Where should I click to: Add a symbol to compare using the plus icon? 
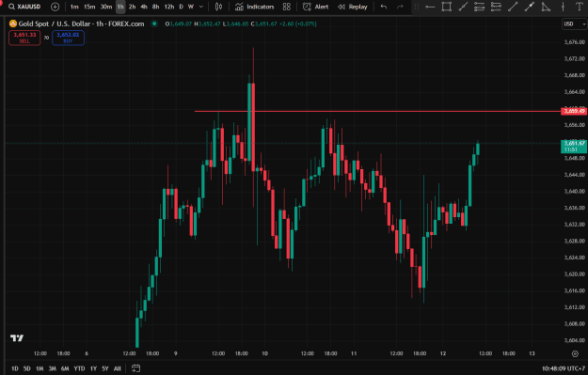pyautogui.click(x=56, y=7)
